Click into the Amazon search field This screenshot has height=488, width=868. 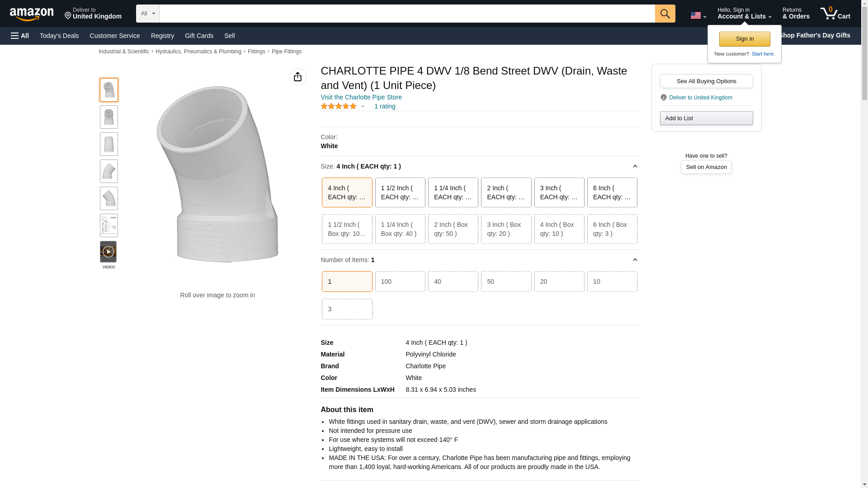[x=407, y=14]
